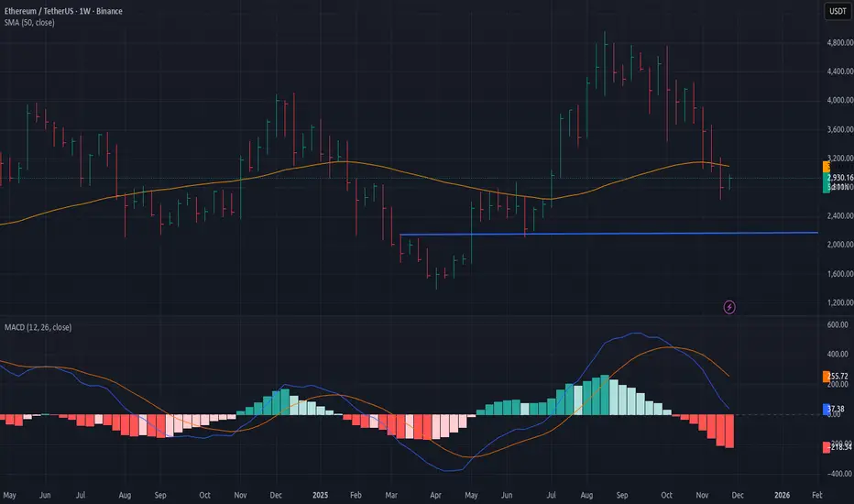Open the USDT currency selector
Viewport: 854px width, 504px height.
tap(838, 11)
